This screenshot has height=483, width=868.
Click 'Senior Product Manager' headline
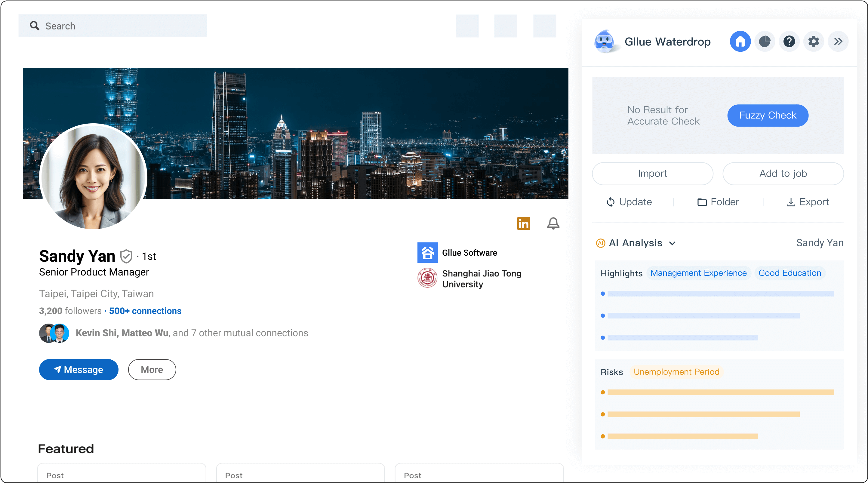point(94,272)
